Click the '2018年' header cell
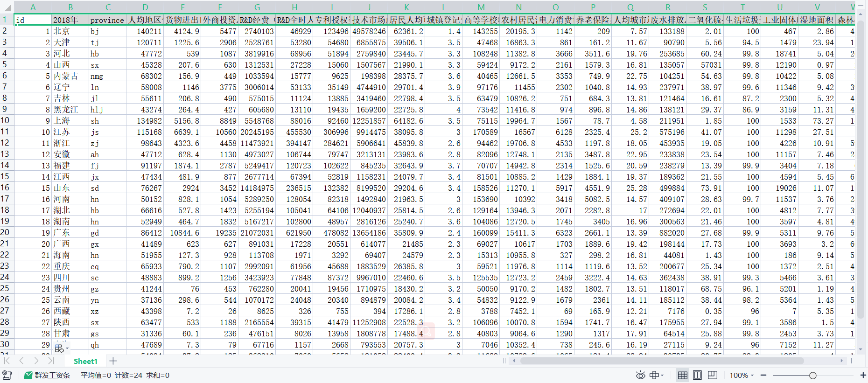This screenshot has width=868, height=383. [70, 20]
